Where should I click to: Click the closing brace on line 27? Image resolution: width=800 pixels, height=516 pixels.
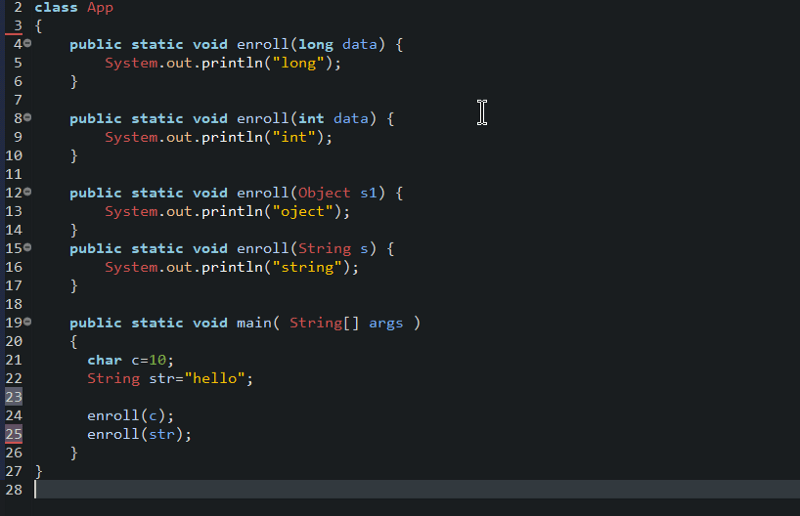tap(39, 471)
